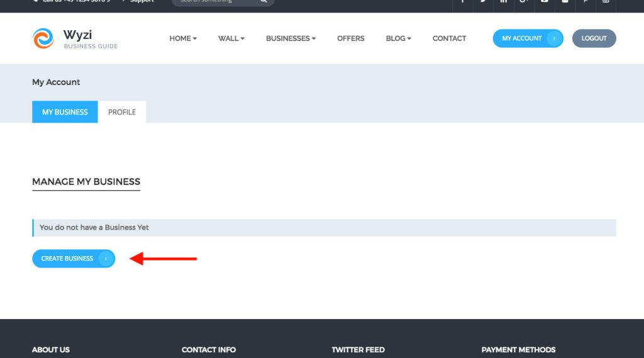The width and height of the screenshot is (644, 358).
Task: Expand the Wall dropdown menu
Action: (231, 38)
